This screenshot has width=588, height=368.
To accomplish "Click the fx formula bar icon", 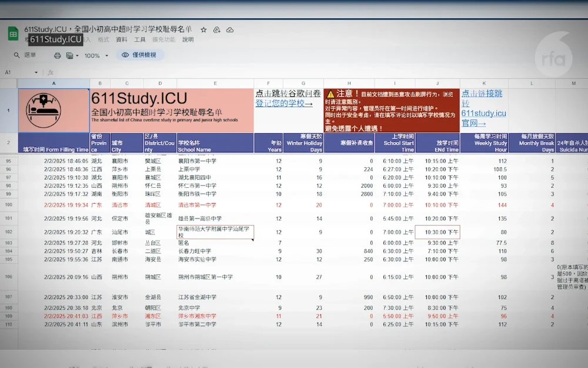I will (x=49, y=71).
